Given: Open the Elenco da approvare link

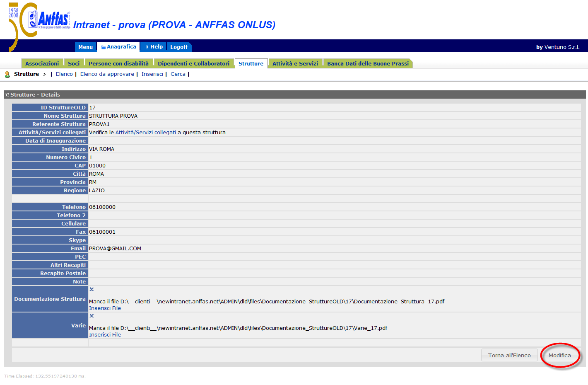Looking at the screenshot, I should pos(107,74).
